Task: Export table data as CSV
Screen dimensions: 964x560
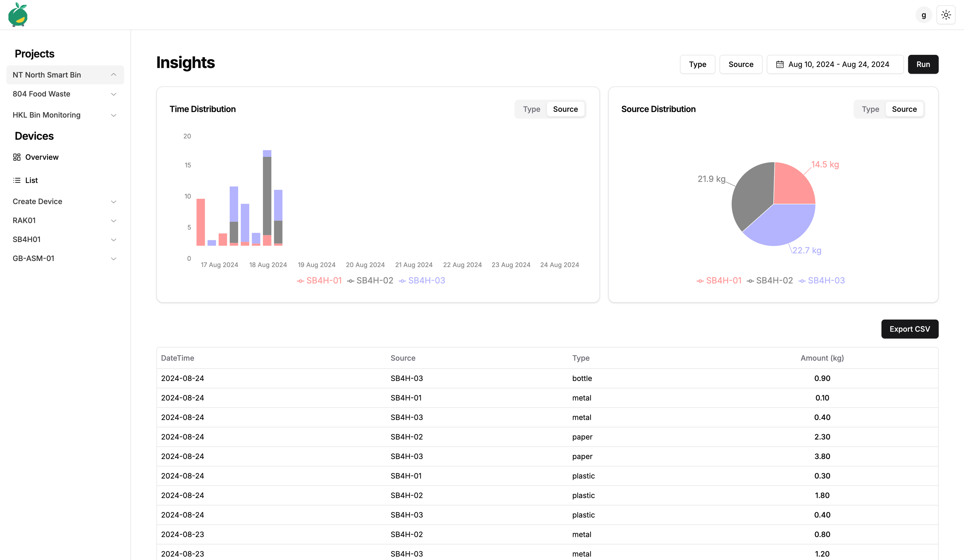Action: (910, 329)
